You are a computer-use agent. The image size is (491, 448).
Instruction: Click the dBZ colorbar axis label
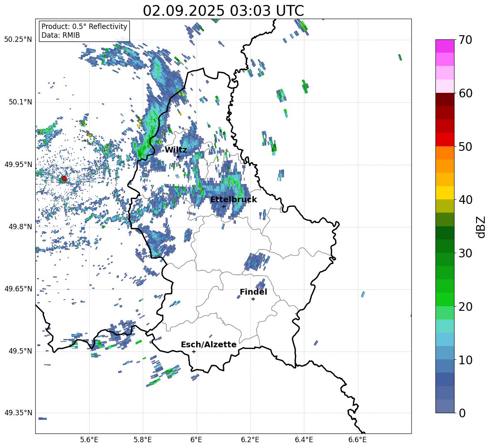(481, 227)
